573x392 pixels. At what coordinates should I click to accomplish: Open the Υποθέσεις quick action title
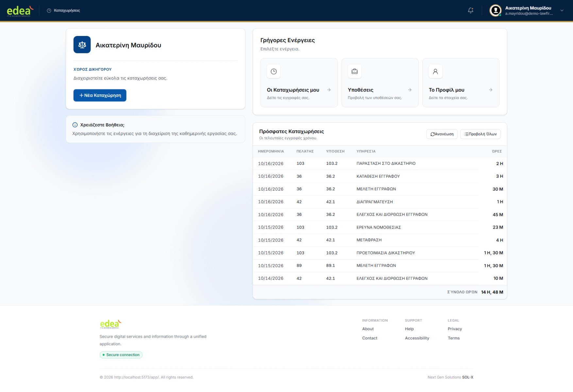(360, 90)
